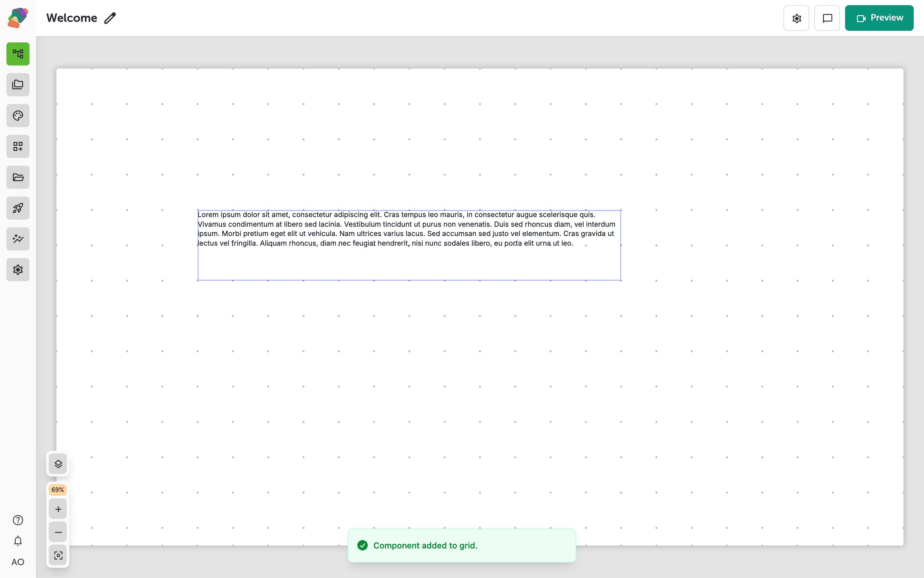Image resolution: width=924 pixels, height=578 pixels.
Task: Open the rocket deploy panel
Action: tap(18, 208)
